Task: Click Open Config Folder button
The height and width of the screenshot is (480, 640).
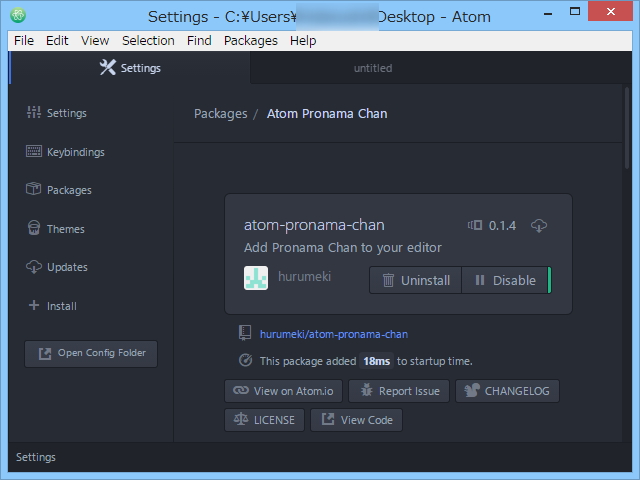Action: pos(91,354)
